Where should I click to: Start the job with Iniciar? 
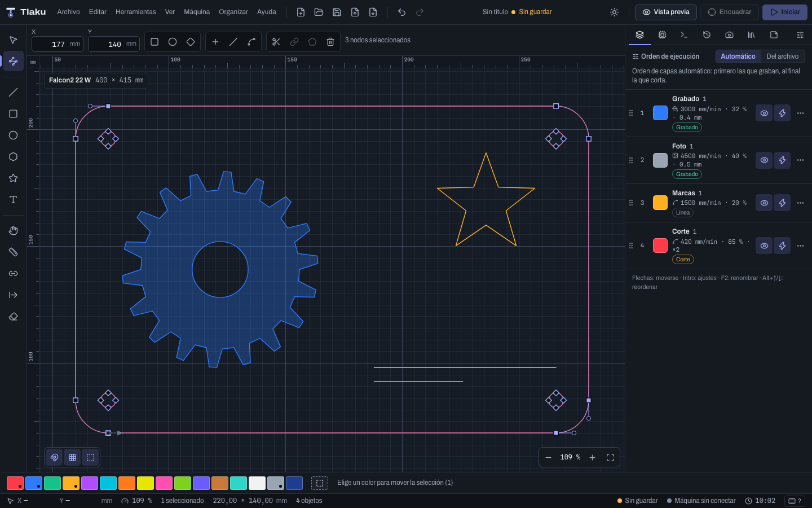click(785, 12)
